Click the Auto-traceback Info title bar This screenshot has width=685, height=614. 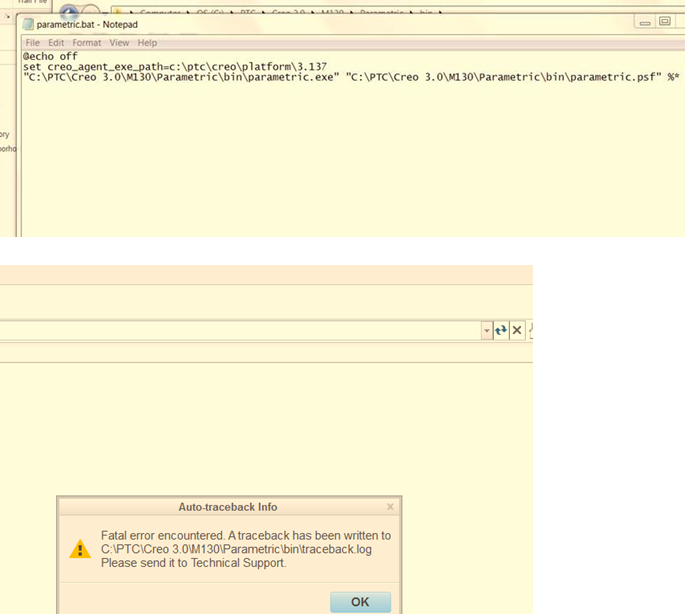(228, 507)
